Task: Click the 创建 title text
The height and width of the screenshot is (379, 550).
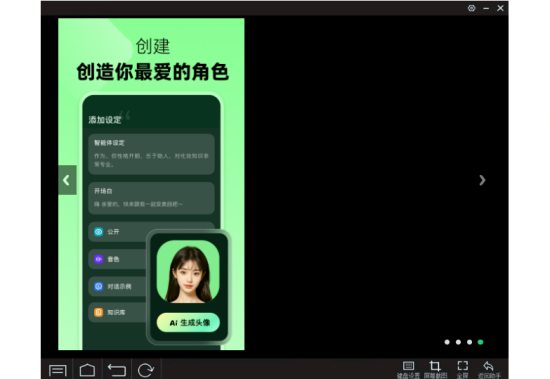Action: click(153, 46)
